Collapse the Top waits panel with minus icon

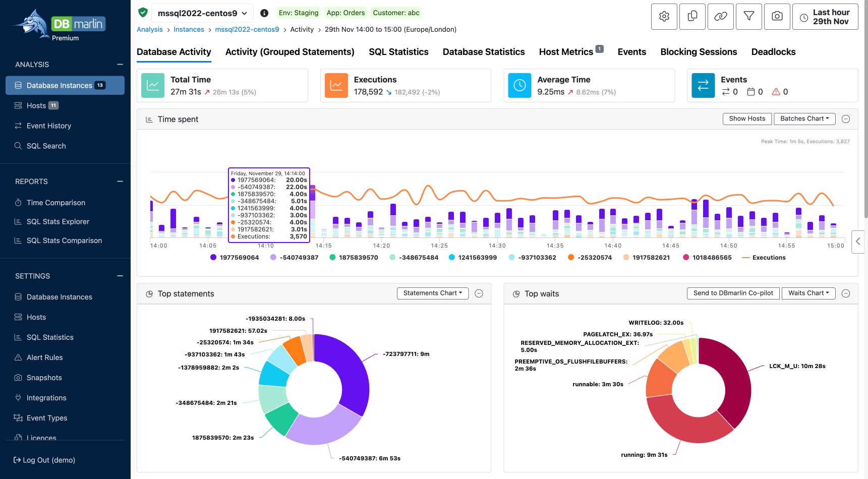point(846,293)
